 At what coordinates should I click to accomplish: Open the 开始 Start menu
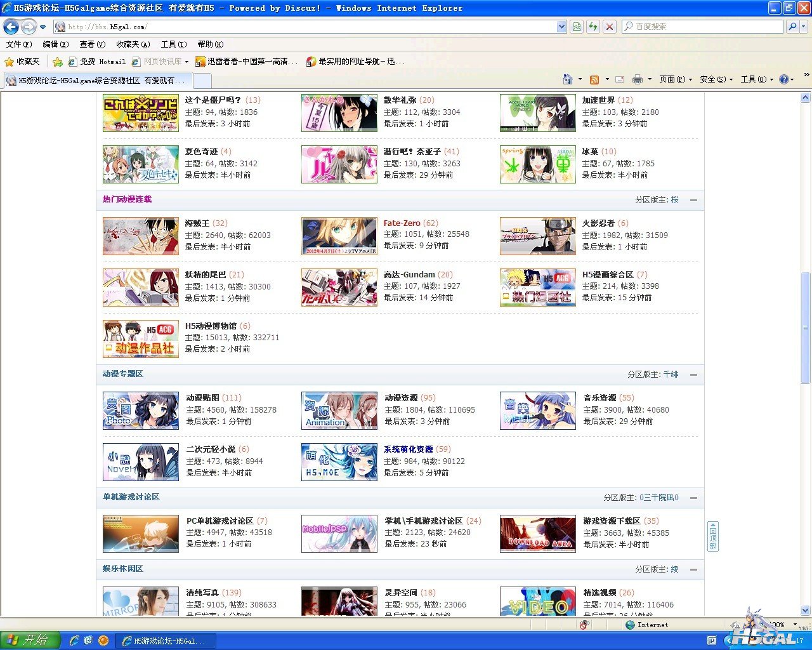point(30,640)
